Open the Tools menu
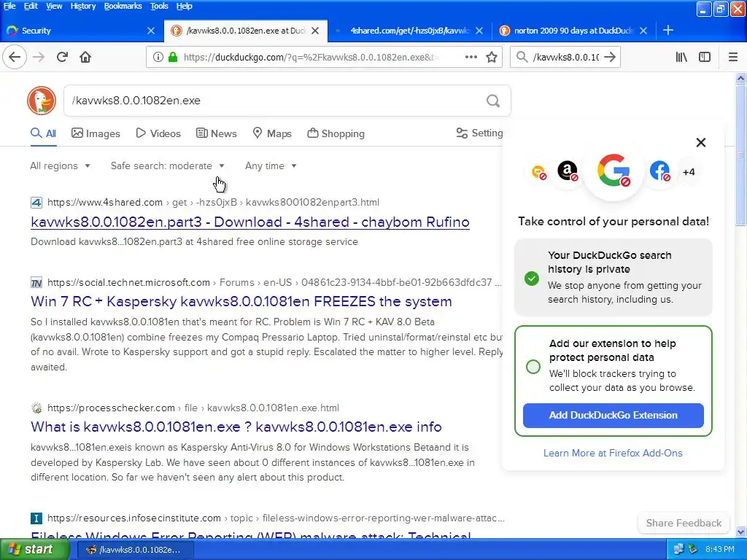This screenshot has width=747, height=560. [159, 6]
